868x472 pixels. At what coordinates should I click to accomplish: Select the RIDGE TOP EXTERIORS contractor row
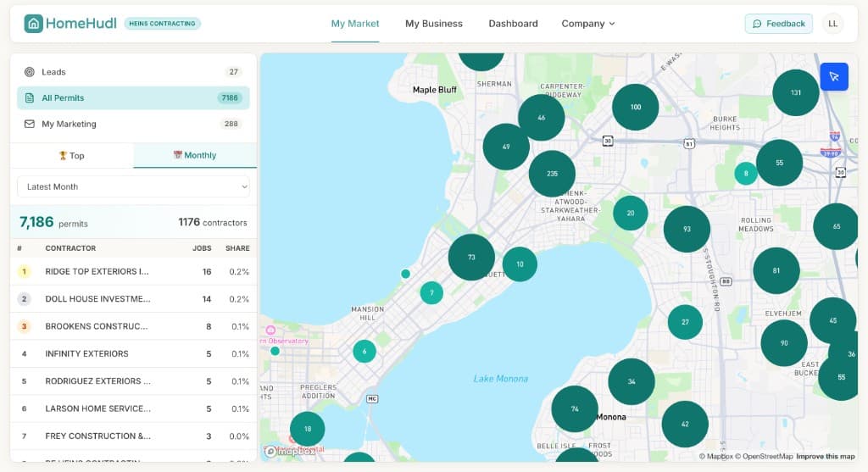(x=133, y=272)
